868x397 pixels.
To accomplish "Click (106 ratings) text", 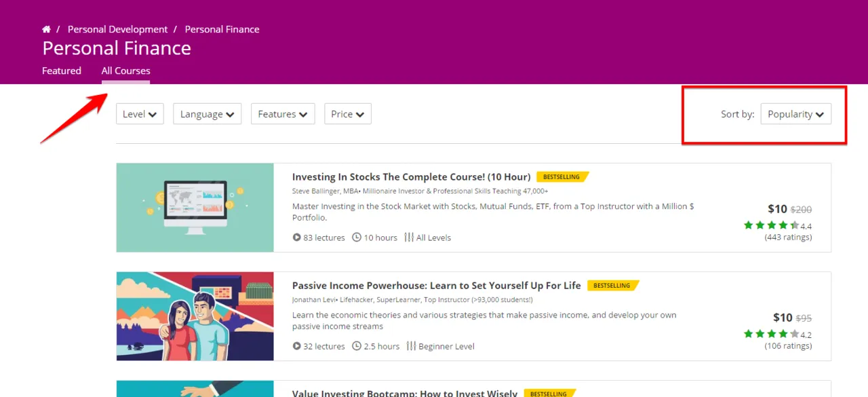I will point(788,345).
